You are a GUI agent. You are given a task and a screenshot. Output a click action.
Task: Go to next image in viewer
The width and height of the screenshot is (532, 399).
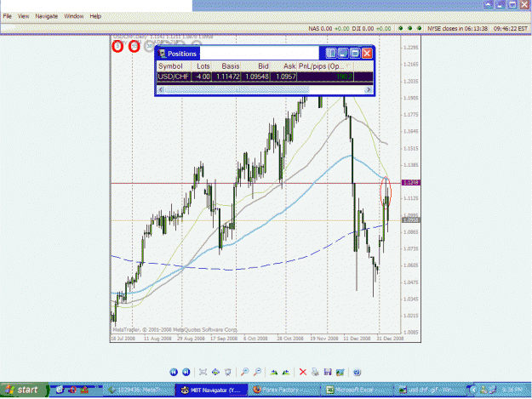point(186,373)
